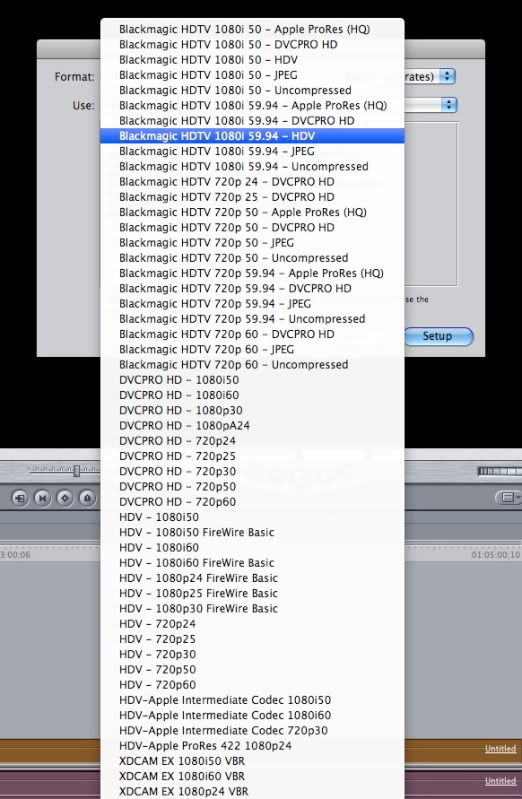Screen dimensions: 522x799
Task: Select Blackmagic HDTV 720p 60 – DVCPRO HD
Action: pos(252,334)
